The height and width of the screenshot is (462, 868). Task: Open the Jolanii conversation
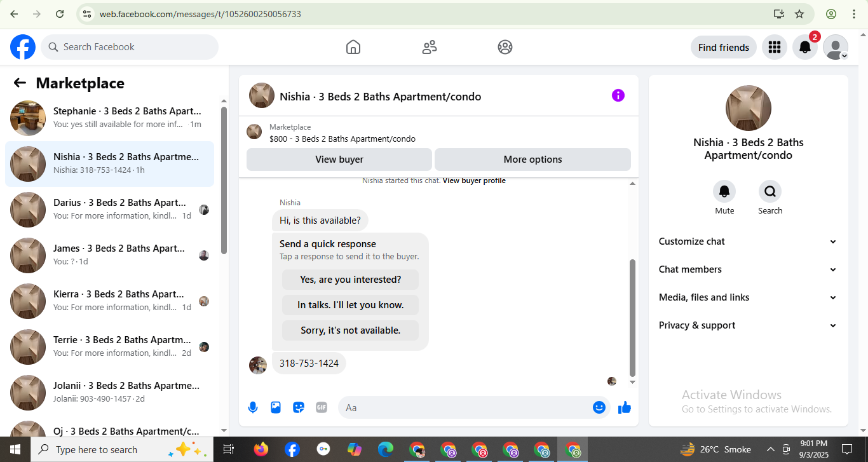pyautogui.click(x=109, y=393)
